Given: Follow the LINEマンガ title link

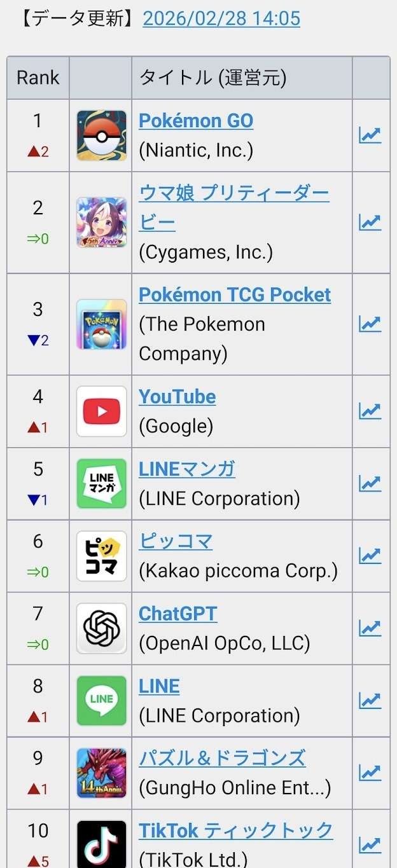Looking at the screenshot, I should [187, 469].
